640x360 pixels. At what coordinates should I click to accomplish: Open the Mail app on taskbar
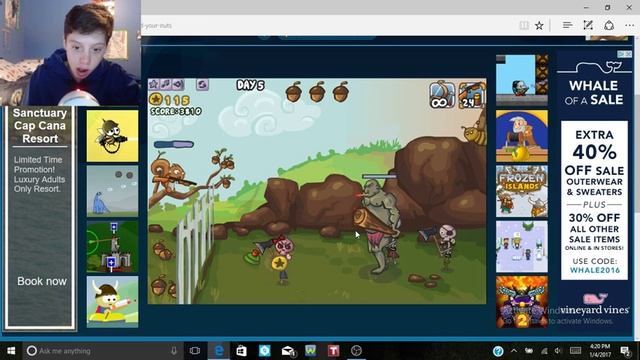(288, 351)
